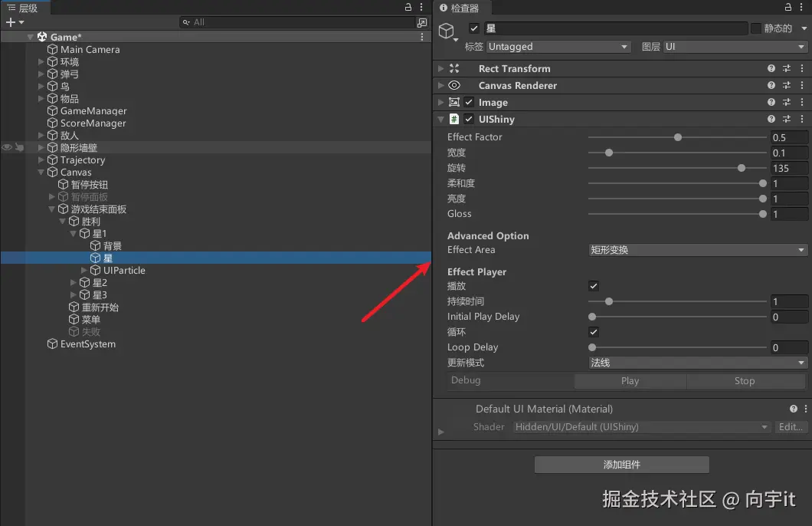The image size is (812, 526).
Task: Click the object name field 星
Action: point(616,28)
